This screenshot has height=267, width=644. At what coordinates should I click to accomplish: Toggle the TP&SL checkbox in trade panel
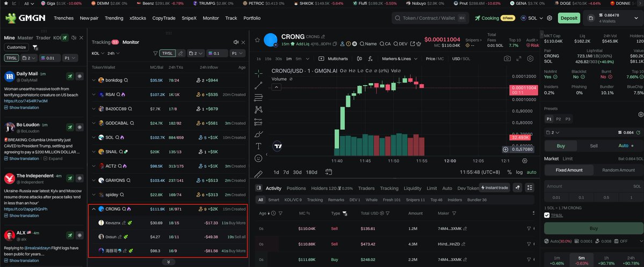(x=547, y=215)
